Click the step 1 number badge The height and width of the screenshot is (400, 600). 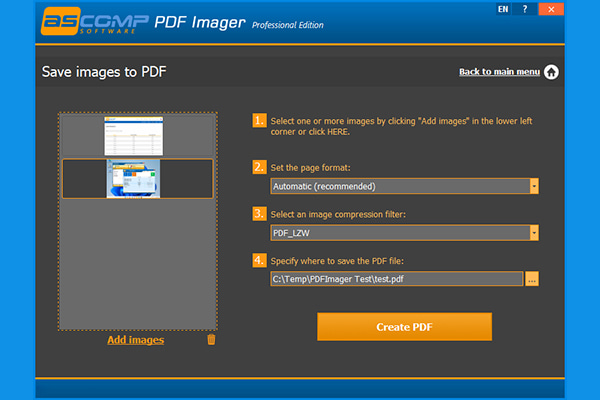(x=259, y=121)
